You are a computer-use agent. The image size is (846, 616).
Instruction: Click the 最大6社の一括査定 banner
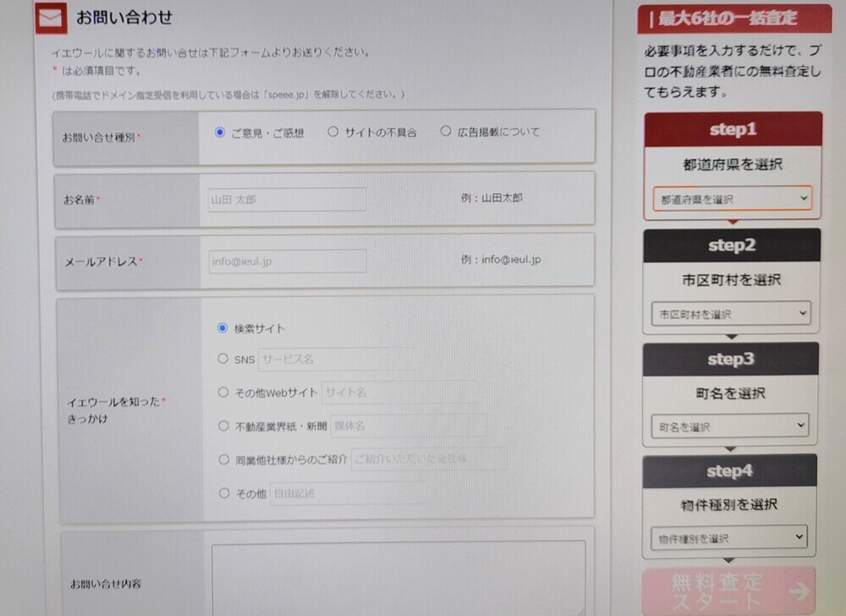734,19
